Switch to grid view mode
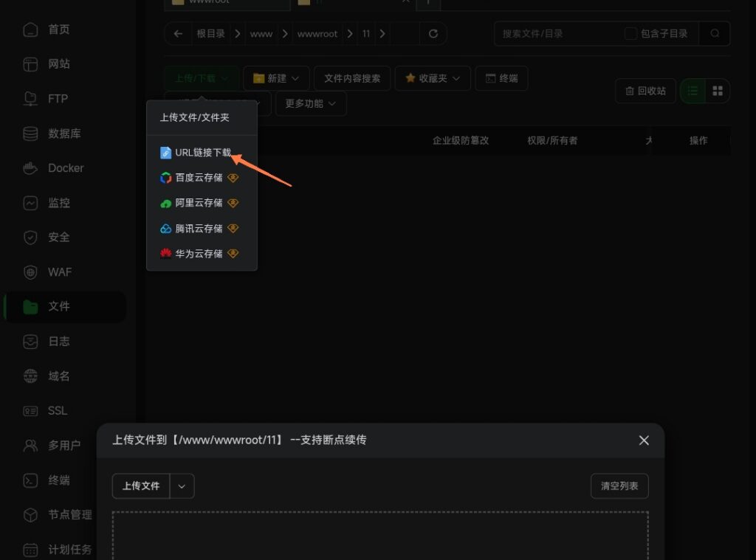The width and height of the screenshot is (756, 560). pos(718,90)
